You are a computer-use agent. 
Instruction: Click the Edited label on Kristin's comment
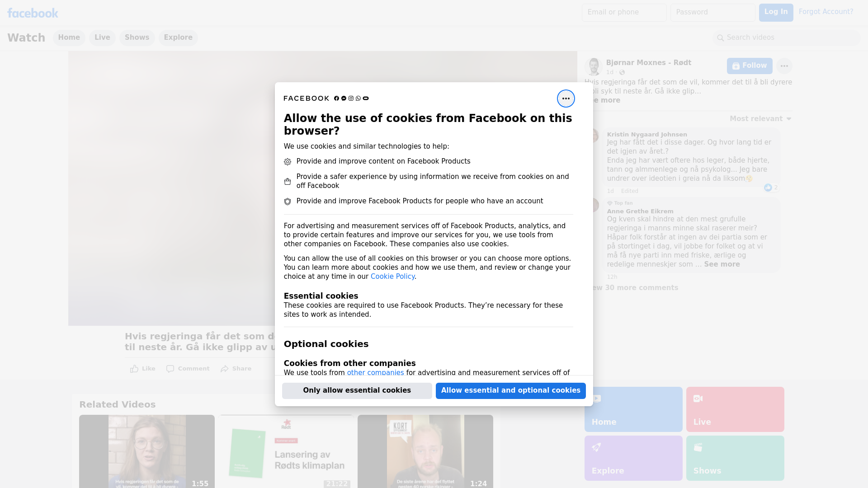629,191
